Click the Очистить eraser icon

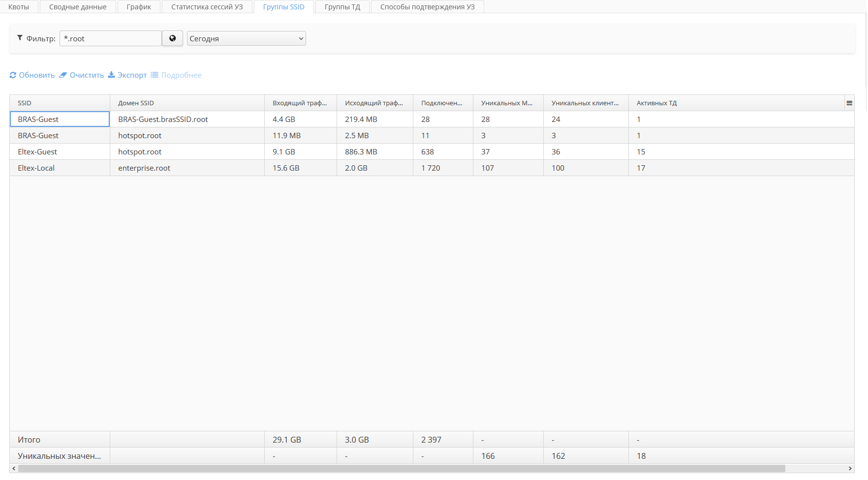63,75
